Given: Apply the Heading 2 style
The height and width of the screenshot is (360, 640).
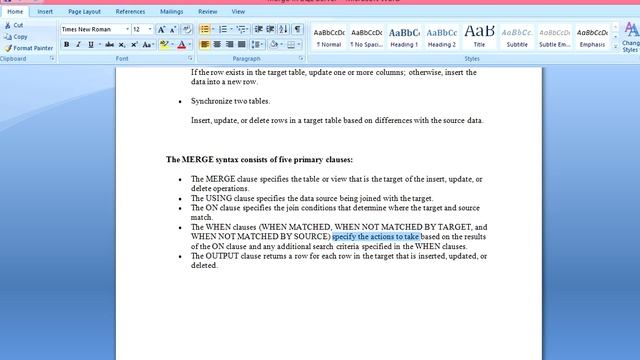Looking at the screenshot, I should click(x=442, y=37).
